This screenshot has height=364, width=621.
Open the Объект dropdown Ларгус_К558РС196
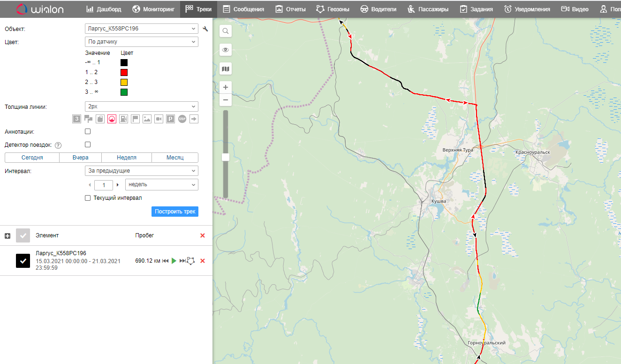click(141, 29)
